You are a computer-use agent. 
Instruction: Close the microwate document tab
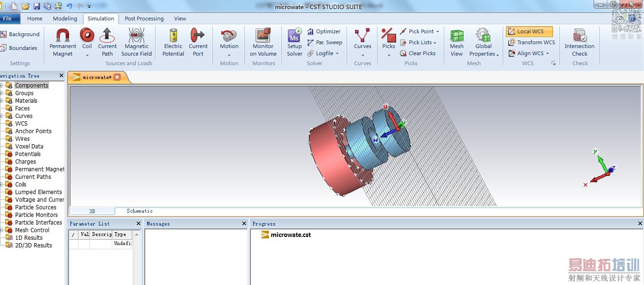117,77
